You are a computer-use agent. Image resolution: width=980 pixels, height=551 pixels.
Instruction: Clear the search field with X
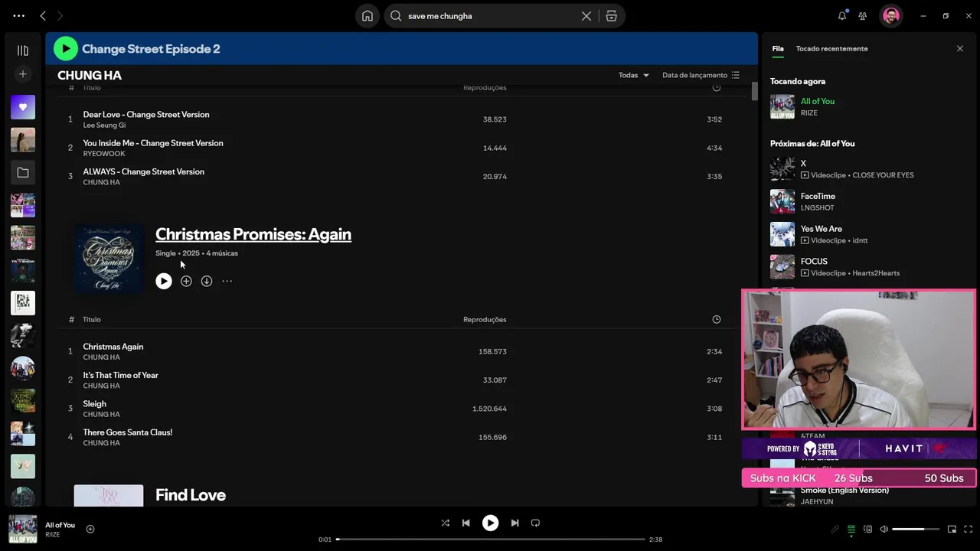click(x=586, y=15)
